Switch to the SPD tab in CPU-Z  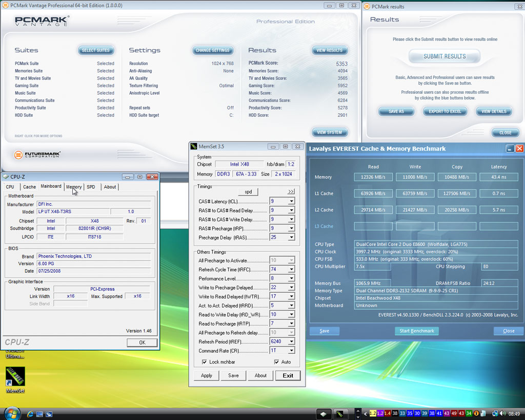click(x=91, y=187)
